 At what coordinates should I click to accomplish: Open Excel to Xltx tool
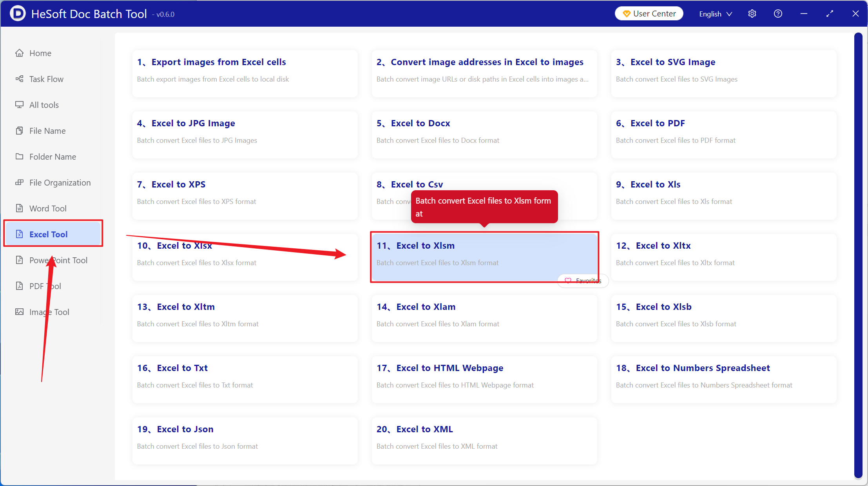pyautogui.click(x=724, y=257)
